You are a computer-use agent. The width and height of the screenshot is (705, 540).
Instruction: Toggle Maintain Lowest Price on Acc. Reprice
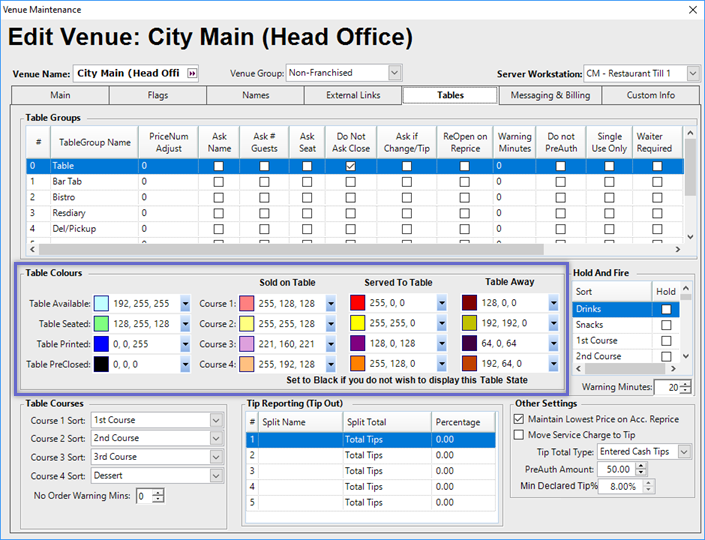pyautogui.click(x=518, y=418)
